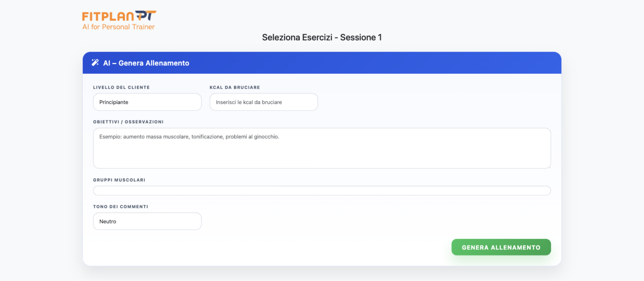644x281 pixels.
Task: Focus the empty Gruppi muscolari field
Action: coord(322,190)
